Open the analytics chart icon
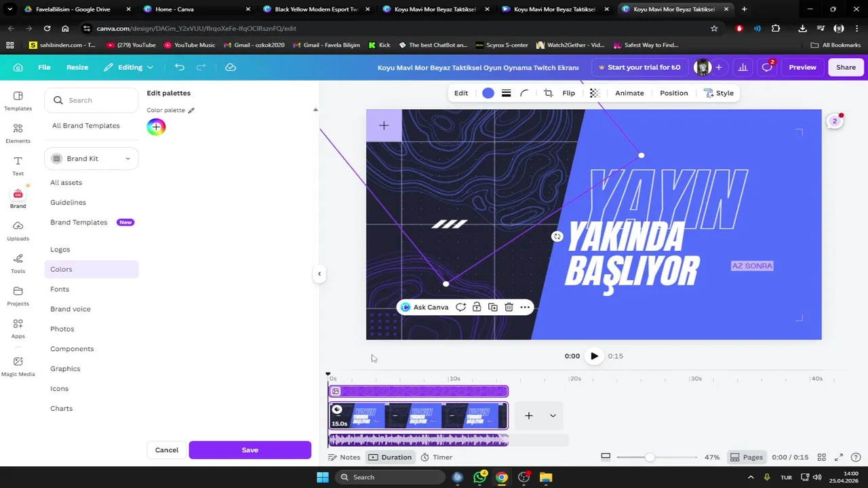The width and height of the screenshot is (868, 488). [743, 67]
